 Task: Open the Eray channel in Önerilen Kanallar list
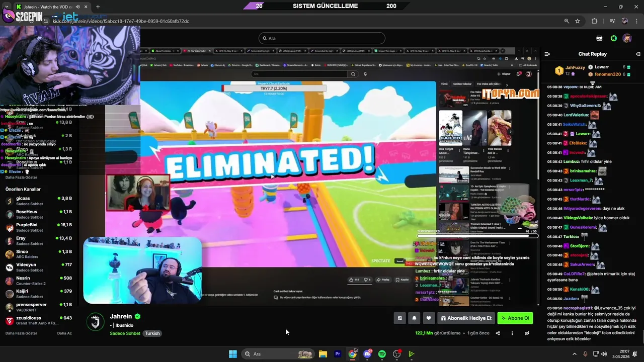tap(39, 241)
